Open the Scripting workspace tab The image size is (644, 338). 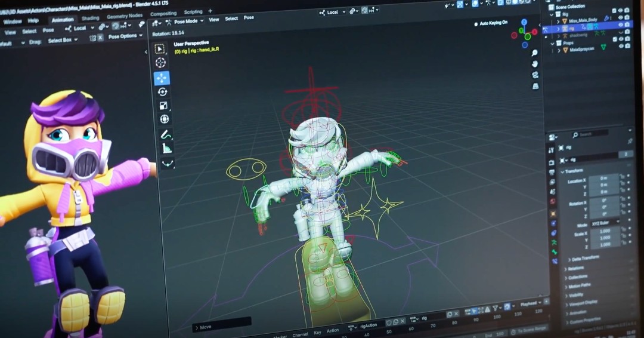point(193,12)
